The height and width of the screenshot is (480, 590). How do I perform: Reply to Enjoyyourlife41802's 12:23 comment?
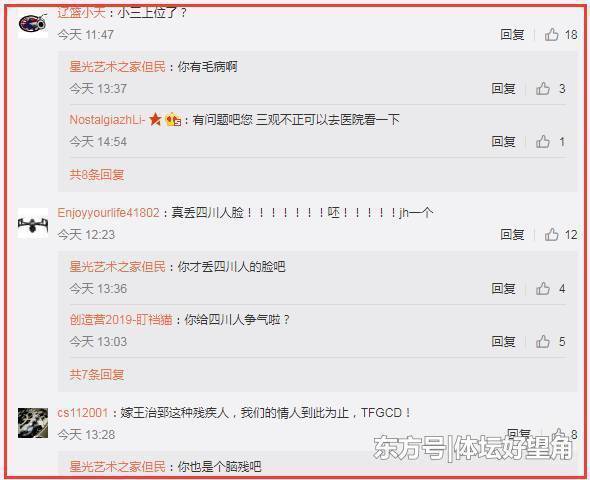tap(512, 234)
